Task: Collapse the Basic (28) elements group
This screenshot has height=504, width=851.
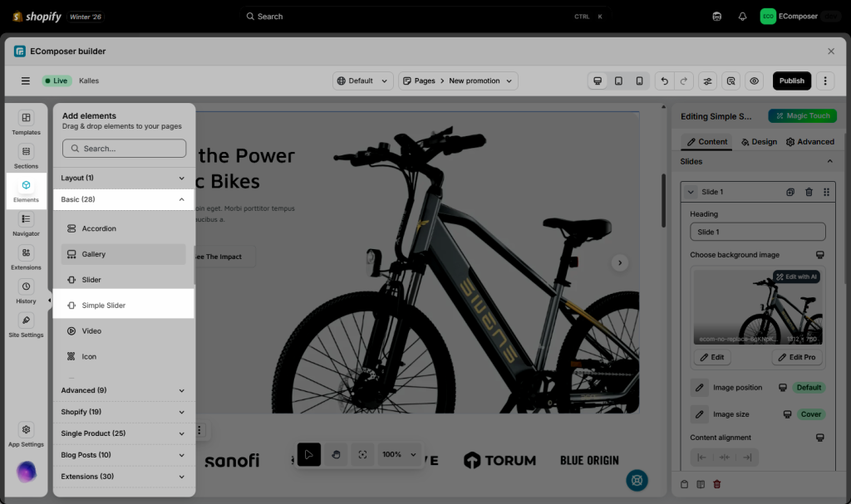Action: [181, 199]
